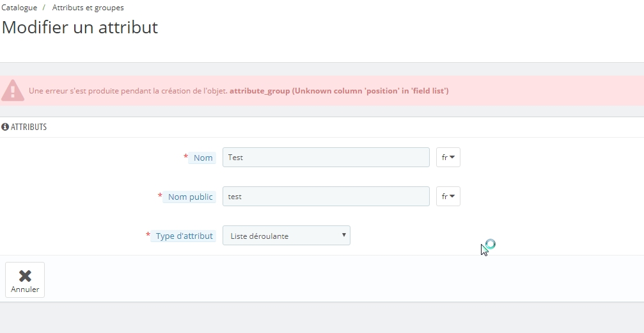Click the Nom public field label
The height and width of the screenshot is (333, 644).
pyautogui.click(x=190, y=197)
